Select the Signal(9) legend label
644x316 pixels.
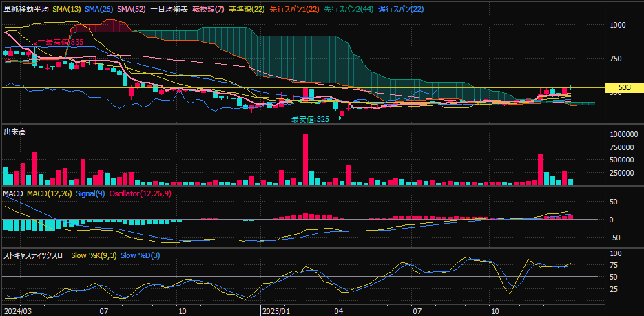pyautogui.click(x=89, y=194)
